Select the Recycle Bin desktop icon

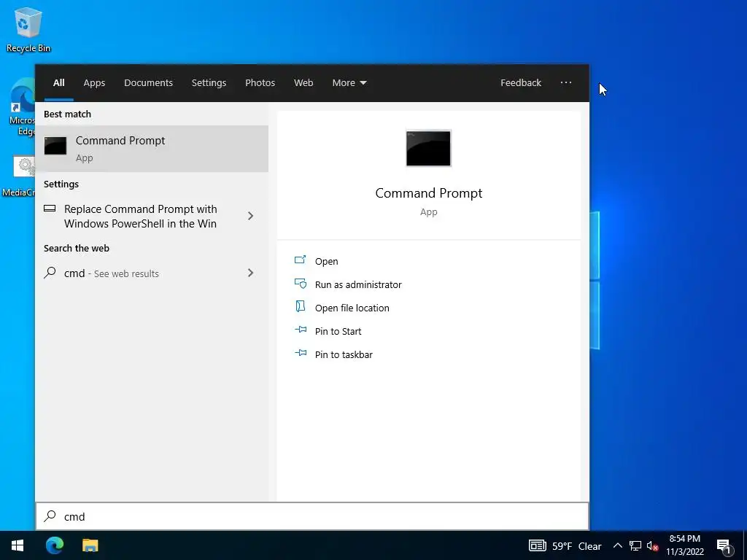[x=28, y=29]
